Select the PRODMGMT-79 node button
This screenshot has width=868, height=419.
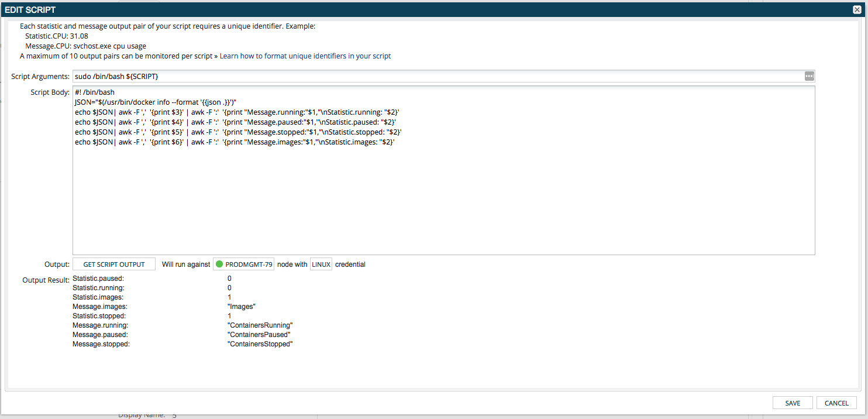243,265
